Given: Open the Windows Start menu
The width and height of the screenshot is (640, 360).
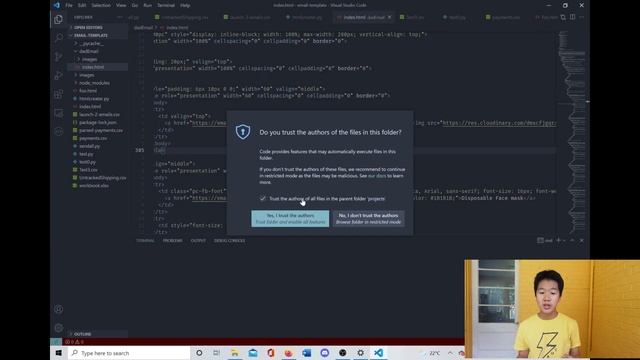Looking at the screenshot, I should click(59, 353).
